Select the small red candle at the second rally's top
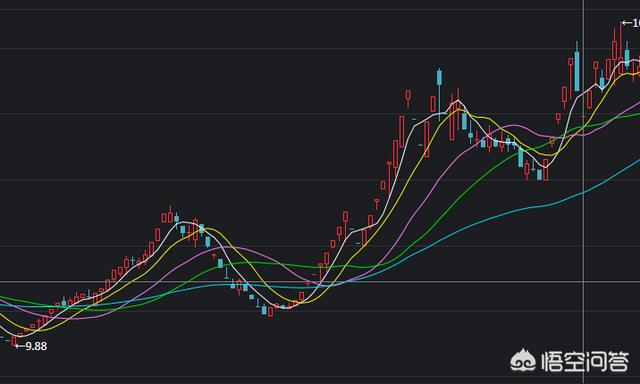The image size is (640, 384). click(x=408, y=96)
